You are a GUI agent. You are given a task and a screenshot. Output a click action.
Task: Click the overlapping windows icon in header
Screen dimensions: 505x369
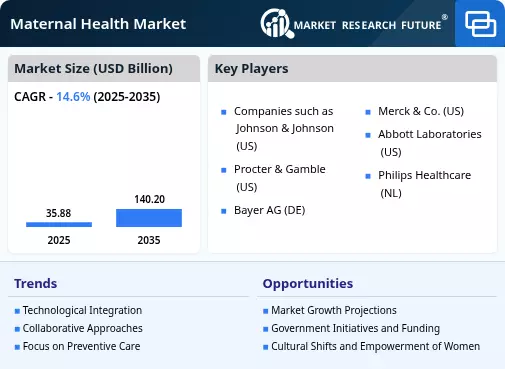point(480,24)
